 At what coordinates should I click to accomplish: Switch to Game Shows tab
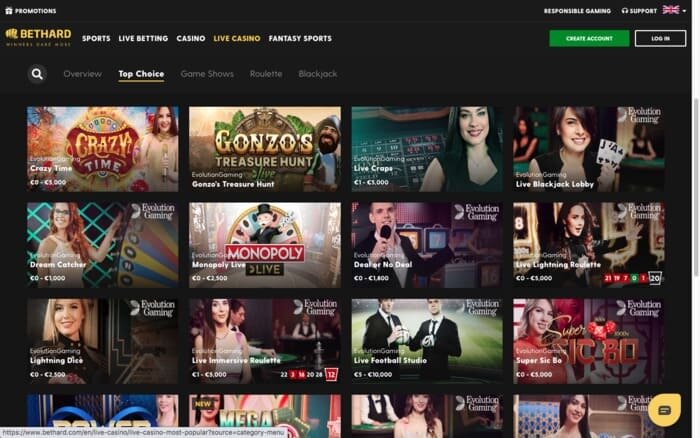coord(207,74)
